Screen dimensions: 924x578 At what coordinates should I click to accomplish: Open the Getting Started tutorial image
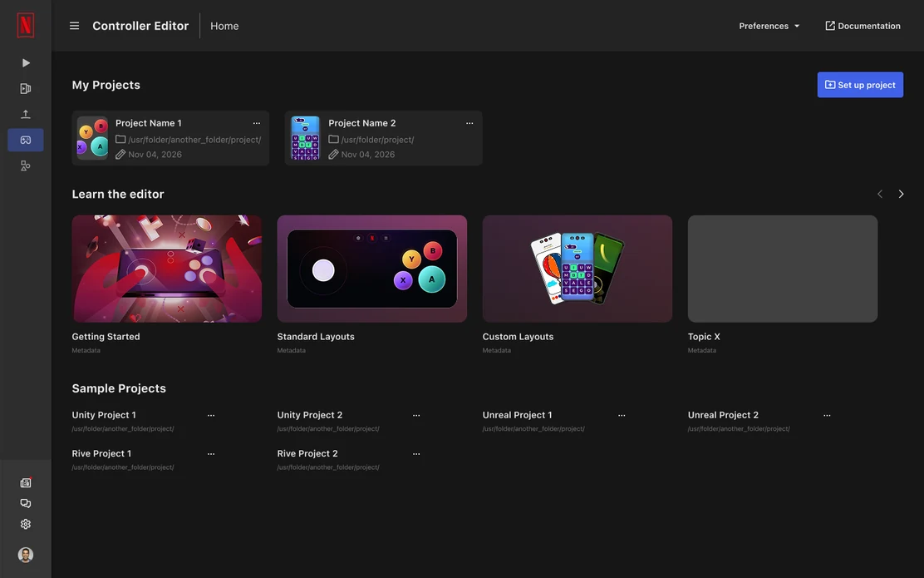[x=167, y=269]
